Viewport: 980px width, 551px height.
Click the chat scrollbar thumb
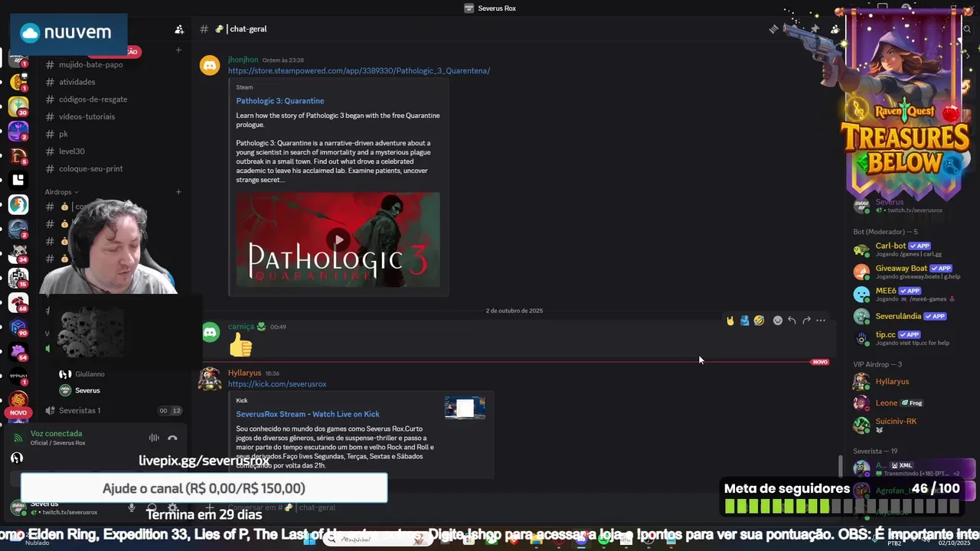point(840,465)
